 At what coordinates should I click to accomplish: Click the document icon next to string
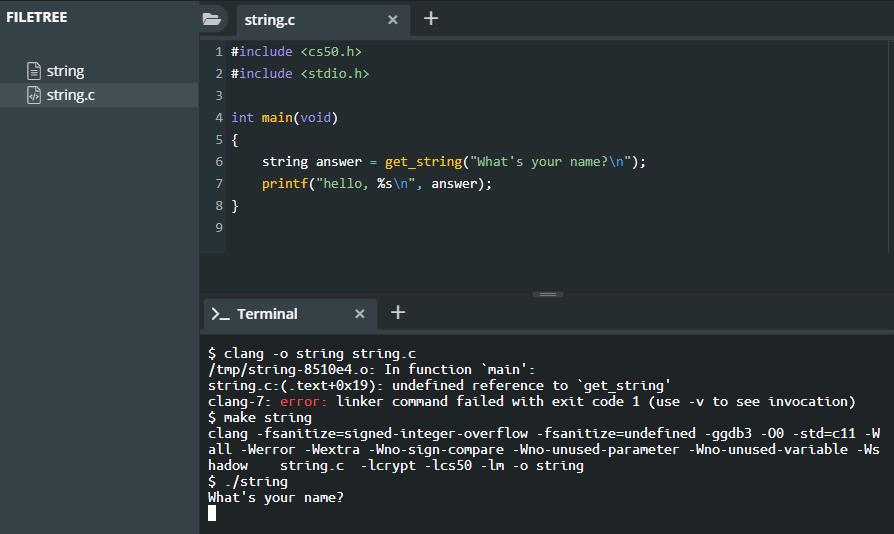[34, 71]
